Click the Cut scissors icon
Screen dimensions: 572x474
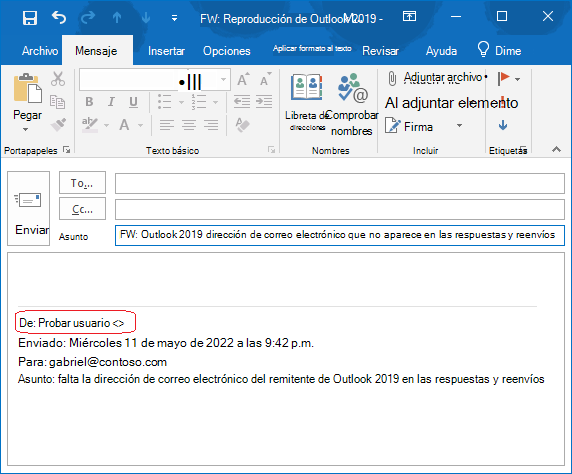(x=58, y=79)
